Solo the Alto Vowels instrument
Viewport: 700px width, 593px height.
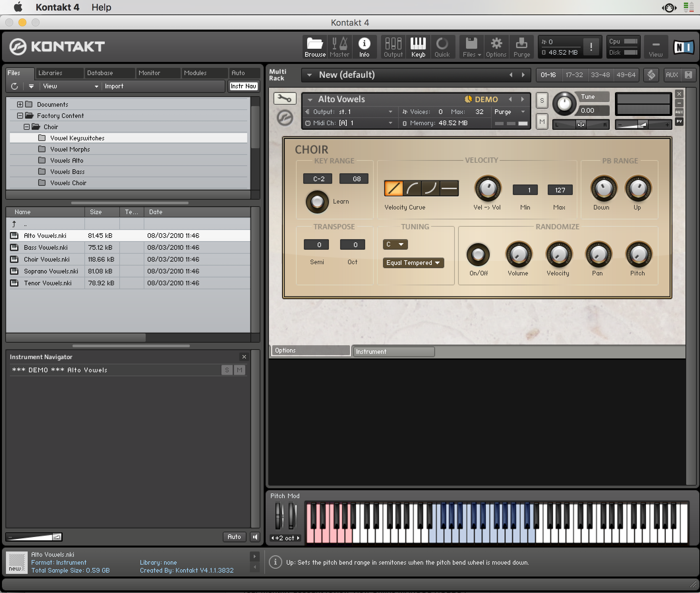tap(541, 100)
